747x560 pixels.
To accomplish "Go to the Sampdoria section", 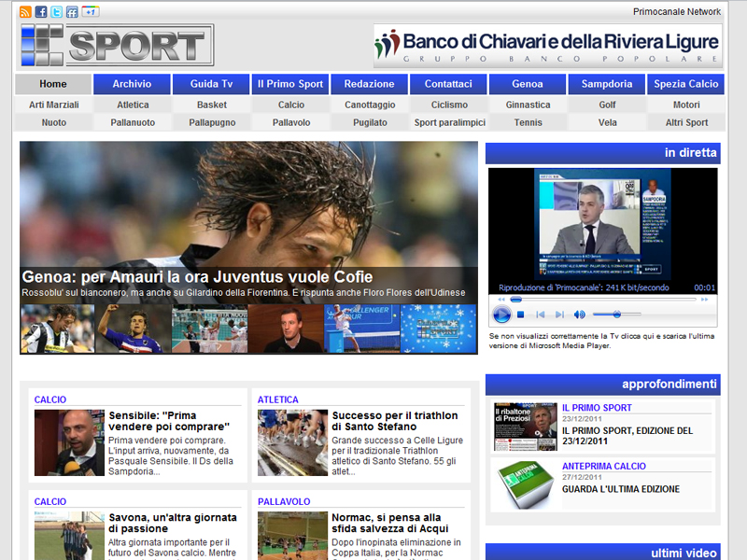I will 606,84.
